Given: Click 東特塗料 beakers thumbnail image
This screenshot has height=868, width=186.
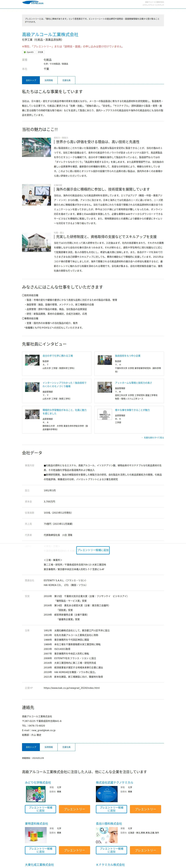Looking at the screenshot, I should (36, 835).
